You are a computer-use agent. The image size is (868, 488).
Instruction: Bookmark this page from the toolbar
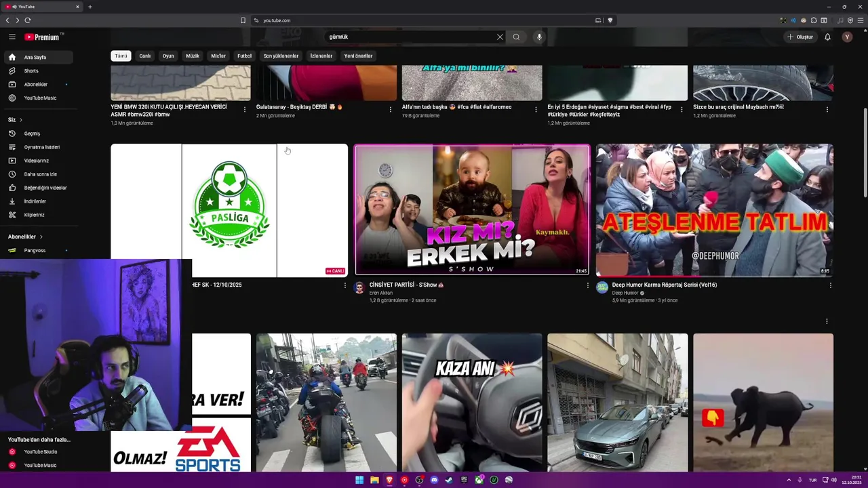click(243, 20)
